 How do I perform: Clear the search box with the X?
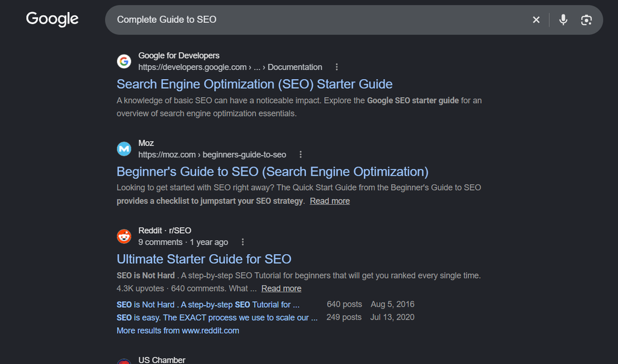pyautogui.click(x=536, y=20)
